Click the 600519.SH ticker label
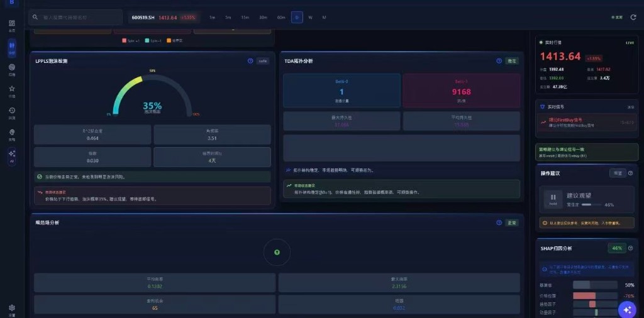The width and height of the screenshot is (644, 318). pyautogui.click(x=143, y=18)
